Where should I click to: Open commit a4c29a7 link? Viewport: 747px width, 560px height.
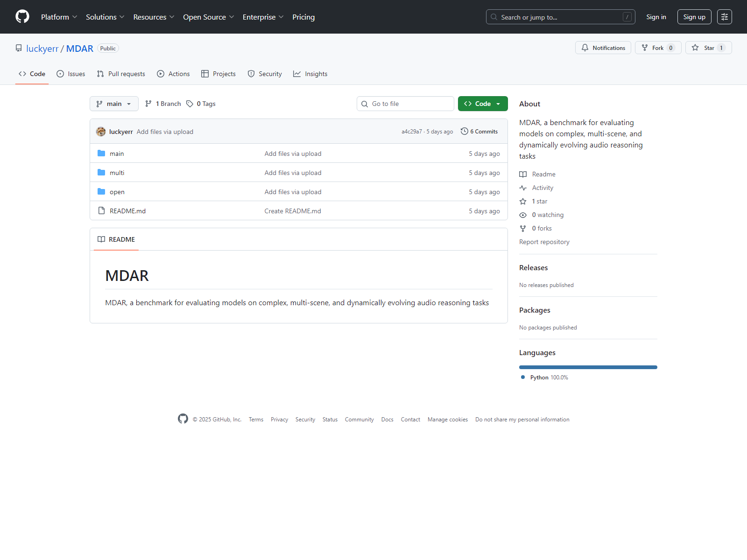coord(412,132)
